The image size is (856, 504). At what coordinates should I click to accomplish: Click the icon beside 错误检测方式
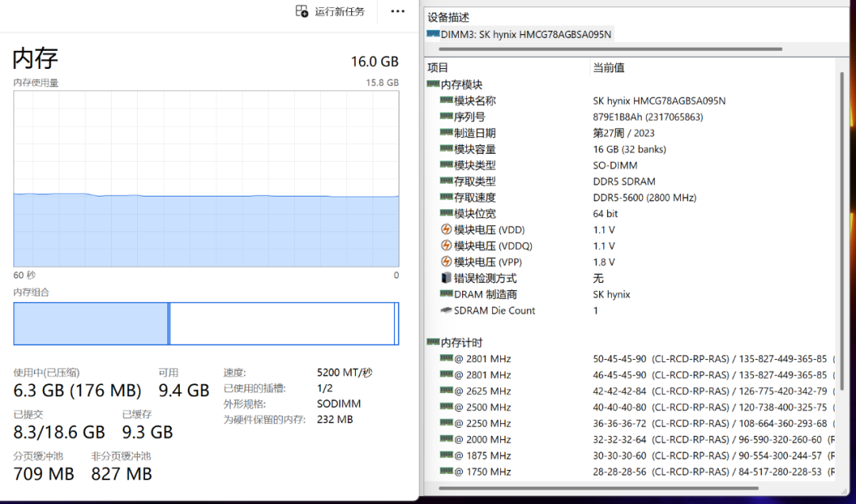446,278
